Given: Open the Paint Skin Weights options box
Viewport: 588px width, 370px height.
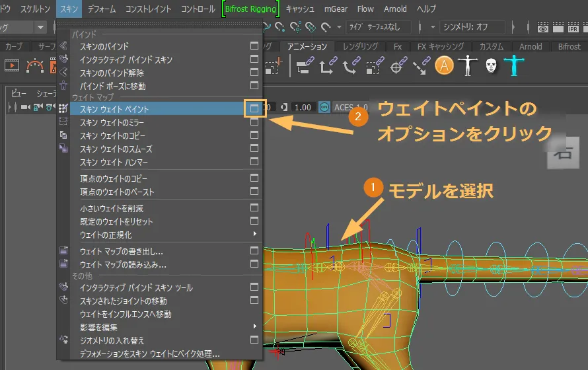Looking at the screenshot, I should point(254,108).
